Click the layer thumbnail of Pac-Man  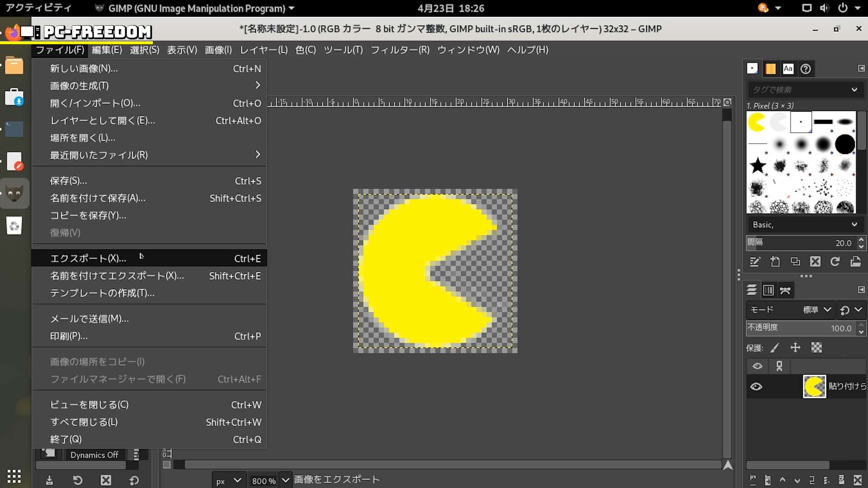click(814, 387)
